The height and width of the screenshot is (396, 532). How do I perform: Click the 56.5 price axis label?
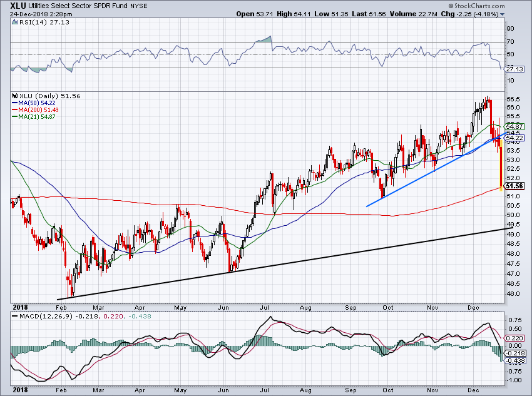(x=513, y=99)
